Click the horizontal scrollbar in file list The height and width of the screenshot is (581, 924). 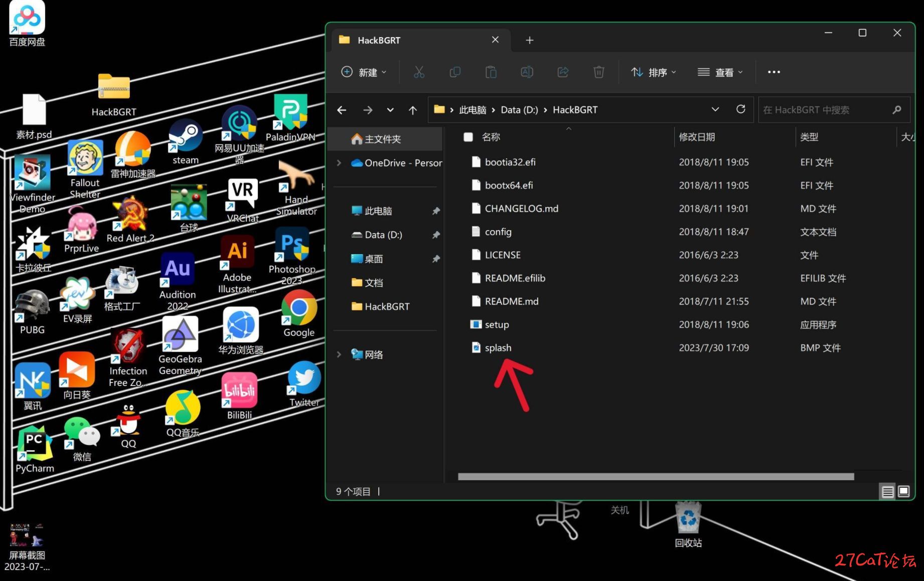pos(656,477)
